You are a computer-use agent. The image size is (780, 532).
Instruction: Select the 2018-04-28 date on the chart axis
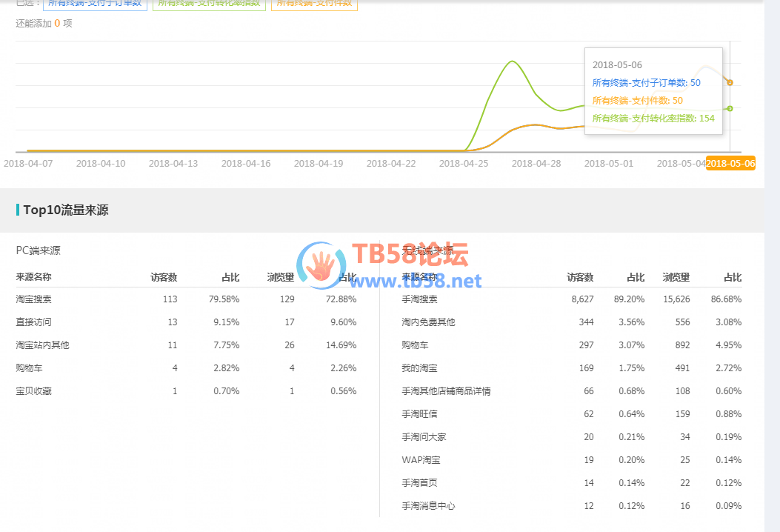click(536, 163)
